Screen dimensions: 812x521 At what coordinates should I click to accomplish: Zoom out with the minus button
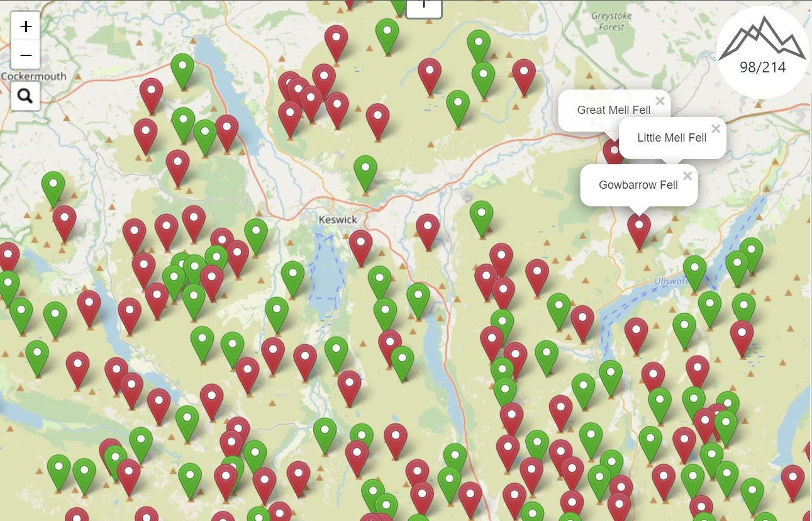(x=26, y=55)
